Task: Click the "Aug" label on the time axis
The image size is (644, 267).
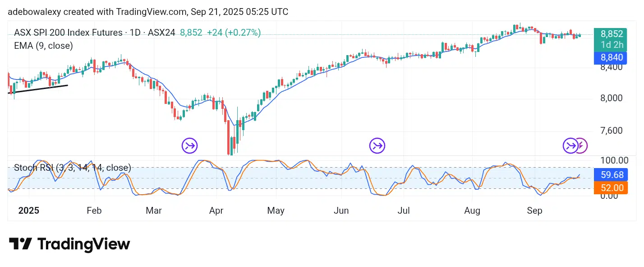Action: click(472, 211)
